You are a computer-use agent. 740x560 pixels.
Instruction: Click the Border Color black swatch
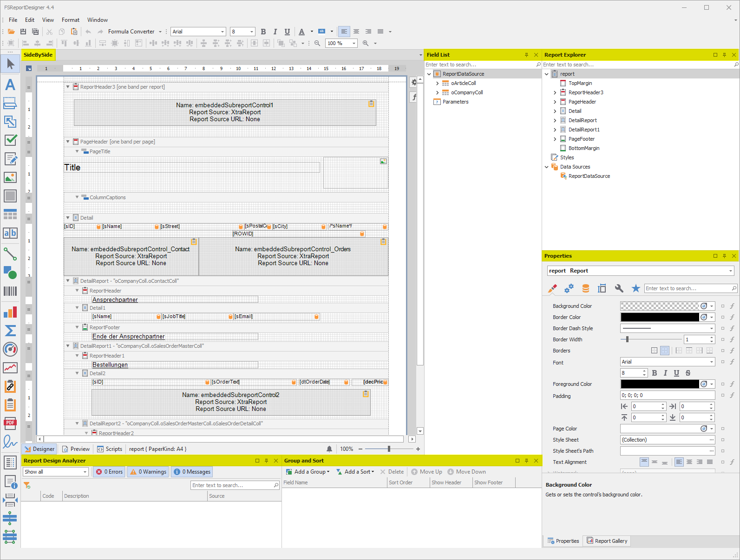(x=660, y=317)
